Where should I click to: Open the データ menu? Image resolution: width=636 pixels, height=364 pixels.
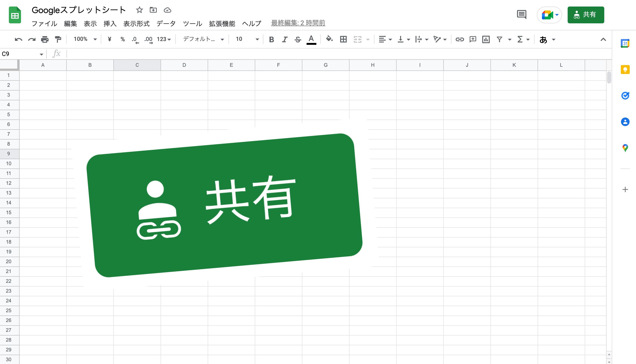tap(166, 24)
